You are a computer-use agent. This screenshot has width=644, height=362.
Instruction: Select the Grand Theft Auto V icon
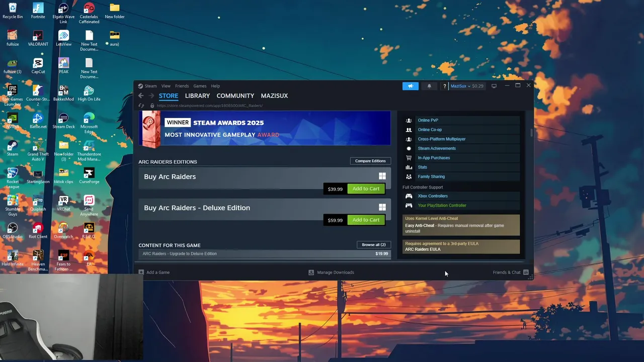38,151
